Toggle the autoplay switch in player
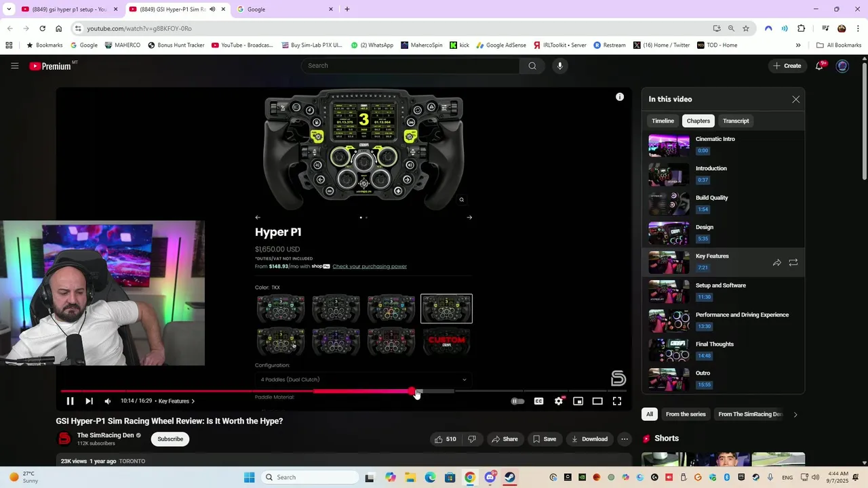Image resolution: width=868 pixels, height=488 pixels. pyautogui.click(x=517, y=401)
